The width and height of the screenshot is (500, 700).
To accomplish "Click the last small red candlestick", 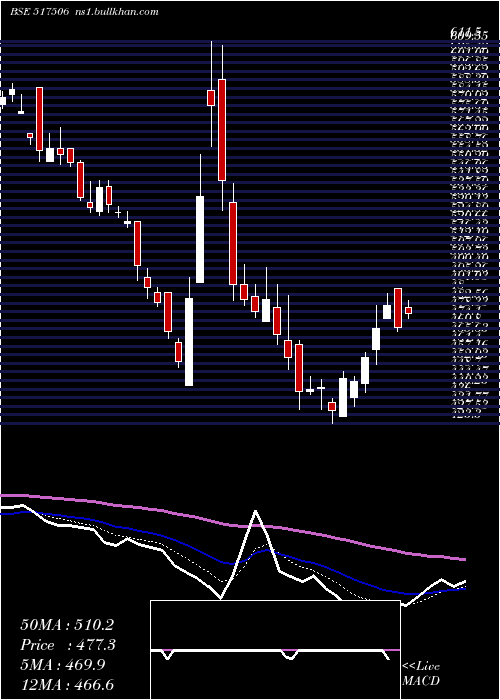I will (408, 310).
